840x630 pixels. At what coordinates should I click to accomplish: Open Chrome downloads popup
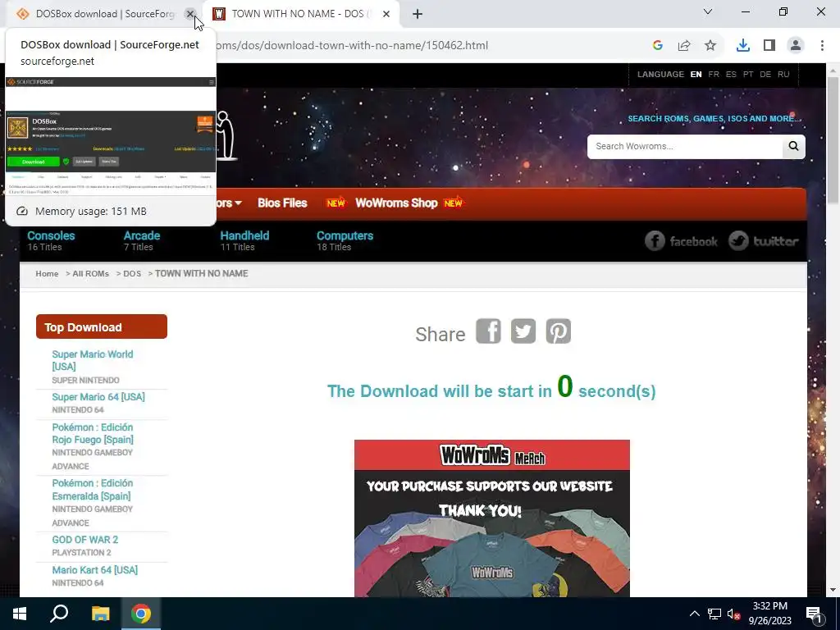[x=743, y=46]
